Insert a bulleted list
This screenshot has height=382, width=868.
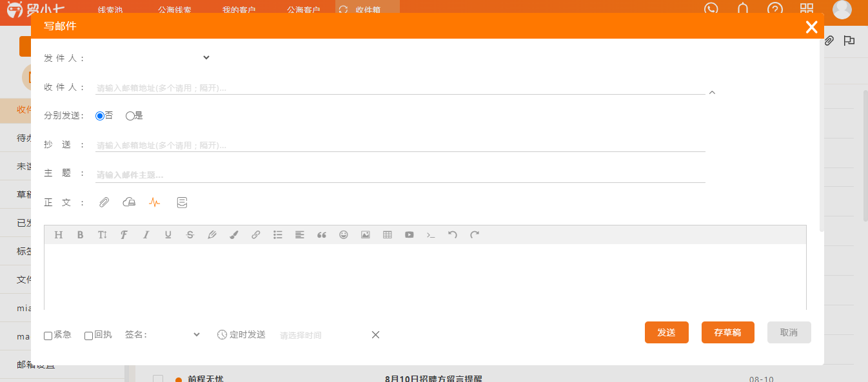coord(278,235)
